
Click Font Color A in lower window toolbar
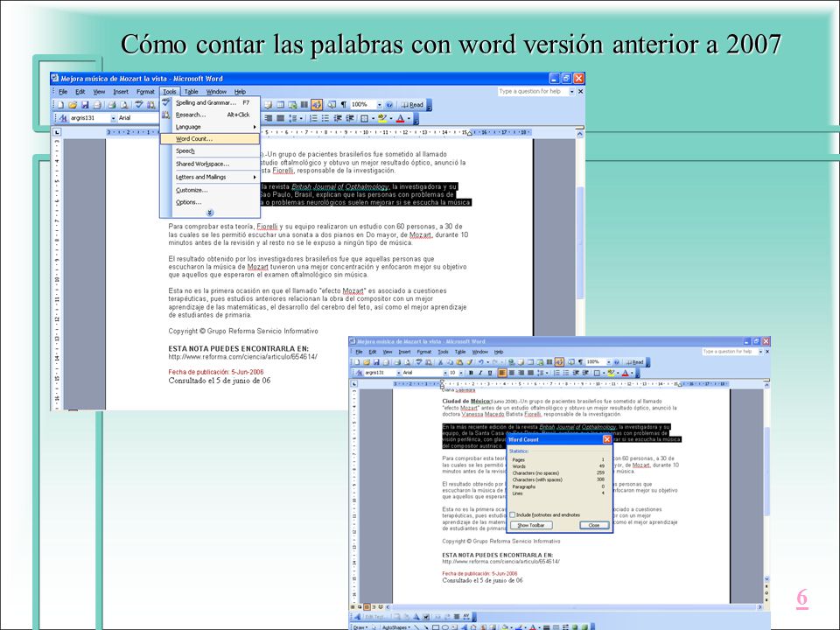pos(625,373)
